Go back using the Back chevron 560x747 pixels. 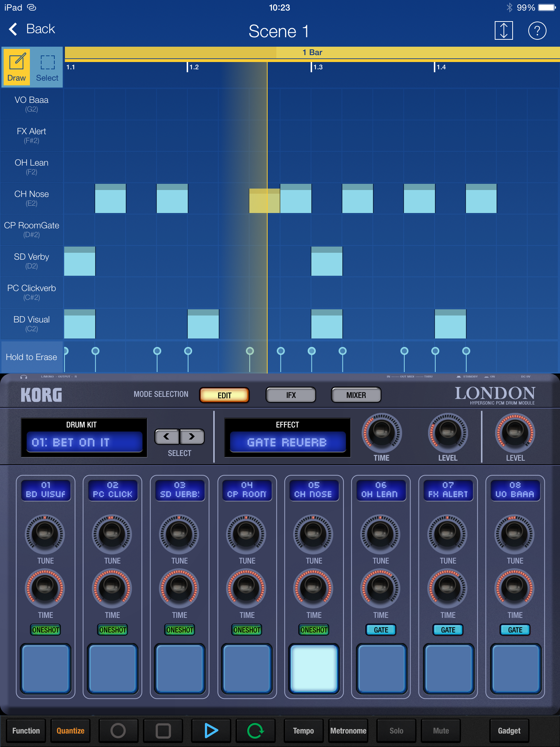[32, 29]
